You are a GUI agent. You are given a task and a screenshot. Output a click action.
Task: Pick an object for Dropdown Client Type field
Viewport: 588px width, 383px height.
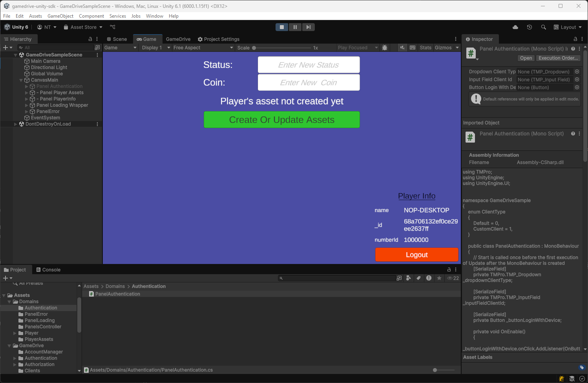(577, 71)
